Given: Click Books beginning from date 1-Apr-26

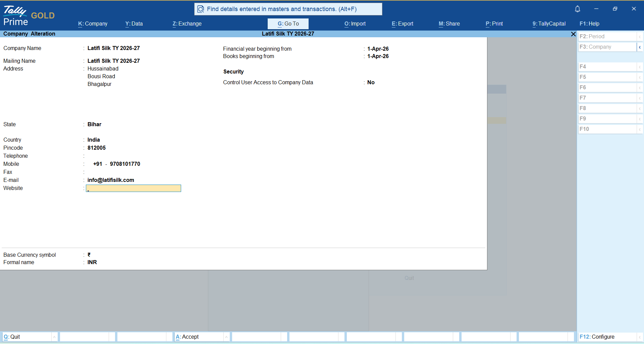Looking at the screenshot, I should tap(378, 56).
